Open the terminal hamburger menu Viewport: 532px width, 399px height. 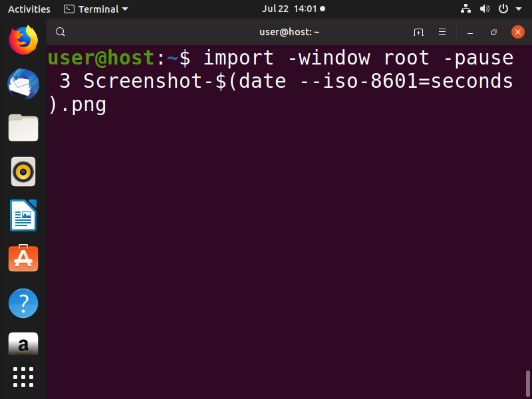pyautogui.click(x=442, y=32)
